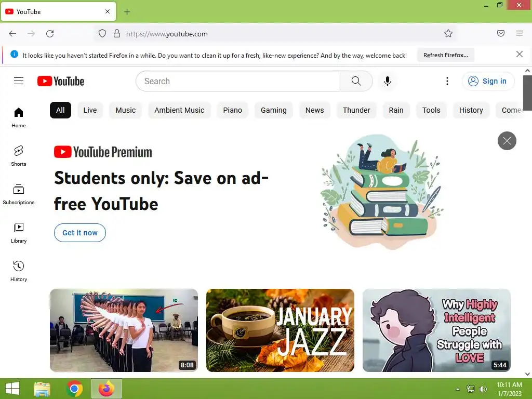Select the Live filter chip
The height and width of the screenshot is (399, 532).
coord(90,110)
